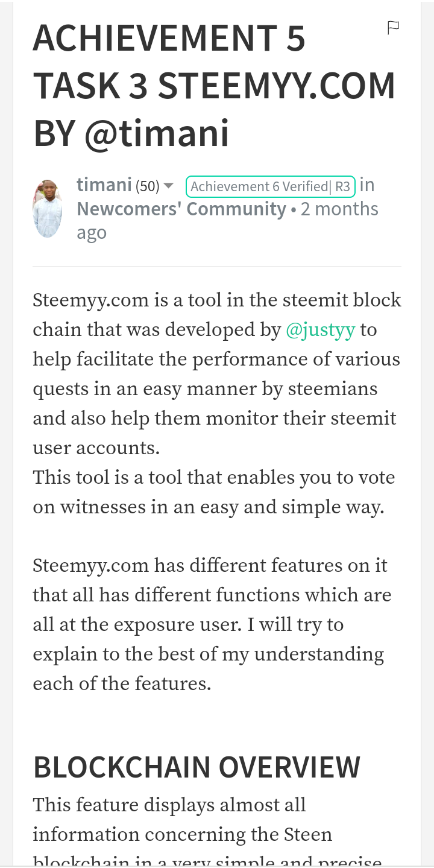
Task: Click the text "This feature displays almost all"
Action: pos(169,805)
